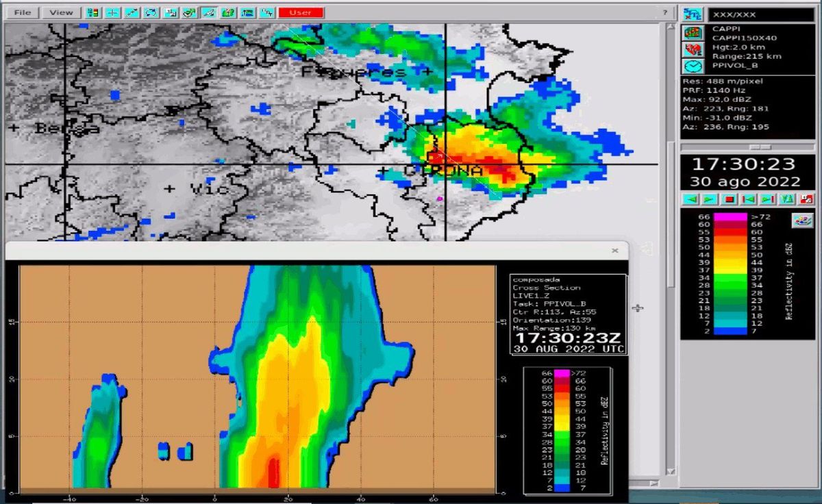Click the Range:215 km text

pyautogui.click(x=747, y=56)
